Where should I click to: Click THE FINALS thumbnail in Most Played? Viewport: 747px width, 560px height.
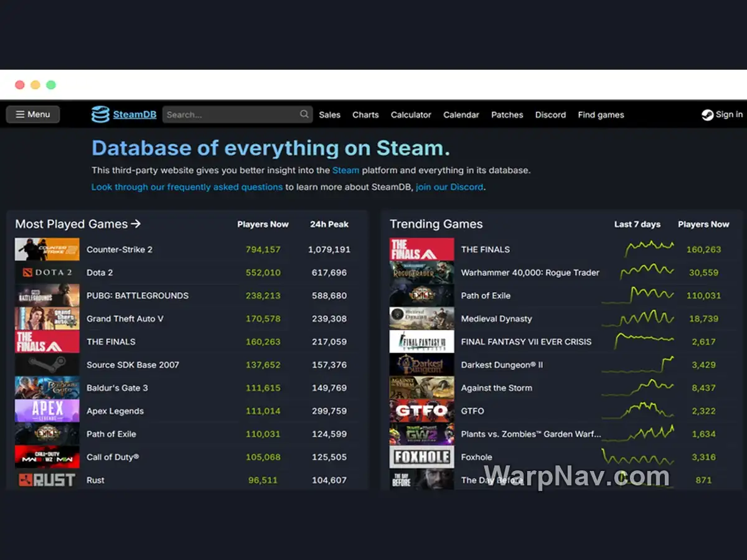click(x=47, y=342)
